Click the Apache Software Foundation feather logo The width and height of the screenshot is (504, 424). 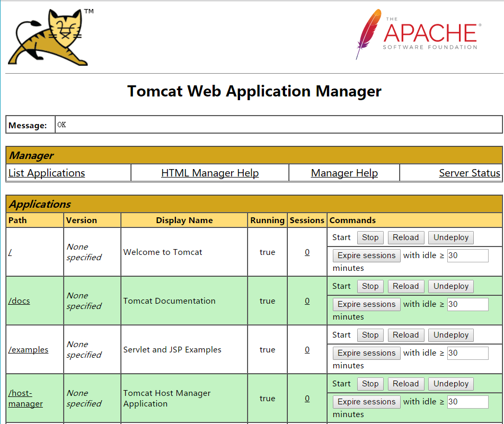(x=416, y=33)
